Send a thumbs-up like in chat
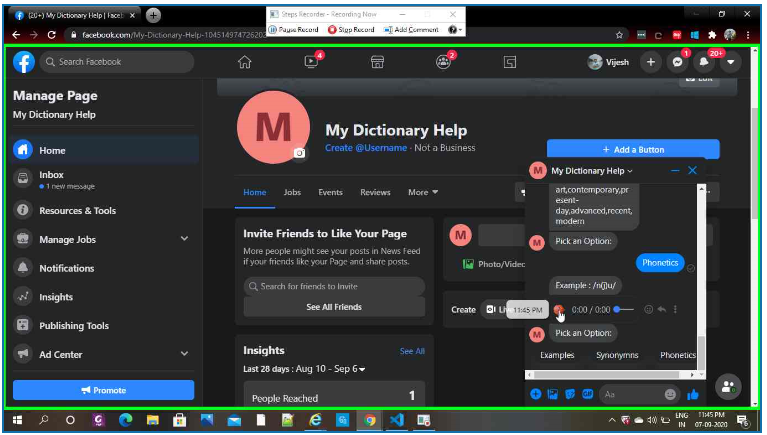767x435 pixels. coord(693,394)
